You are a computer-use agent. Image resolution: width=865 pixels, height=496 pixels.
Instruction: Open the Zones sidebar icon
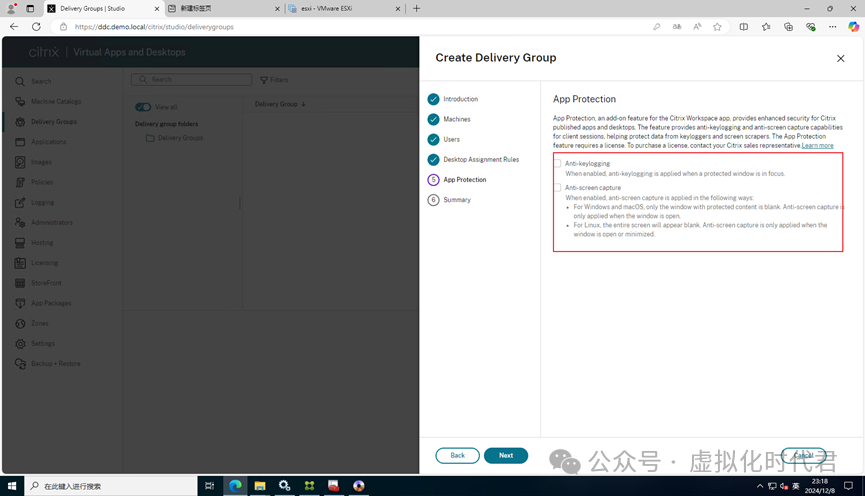pyautogui.click(x=20, y=323)
